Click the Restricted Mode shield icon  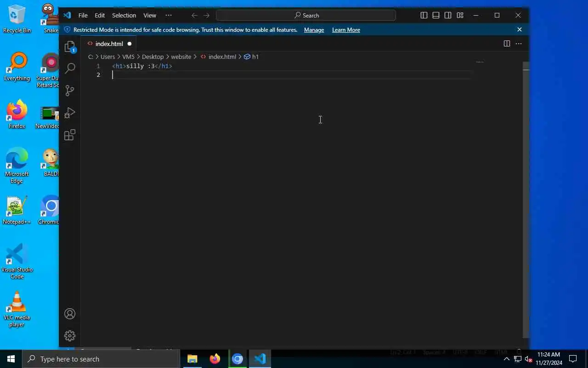67,29
